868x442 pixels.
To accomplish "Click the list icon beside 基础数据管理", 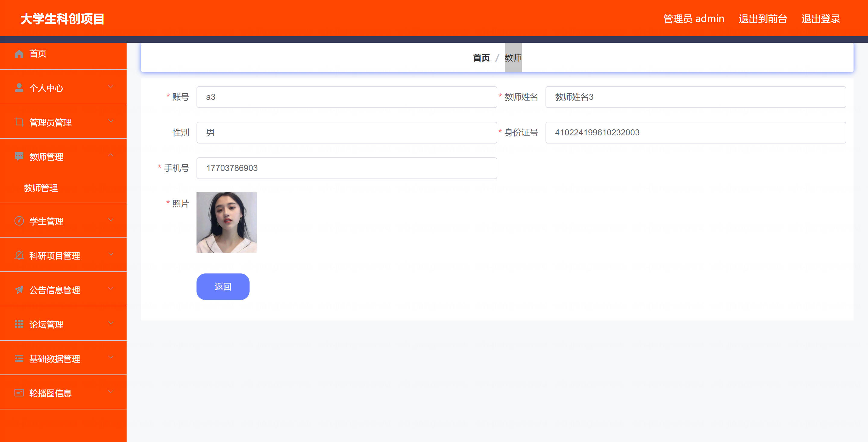I will click(19, 358).
